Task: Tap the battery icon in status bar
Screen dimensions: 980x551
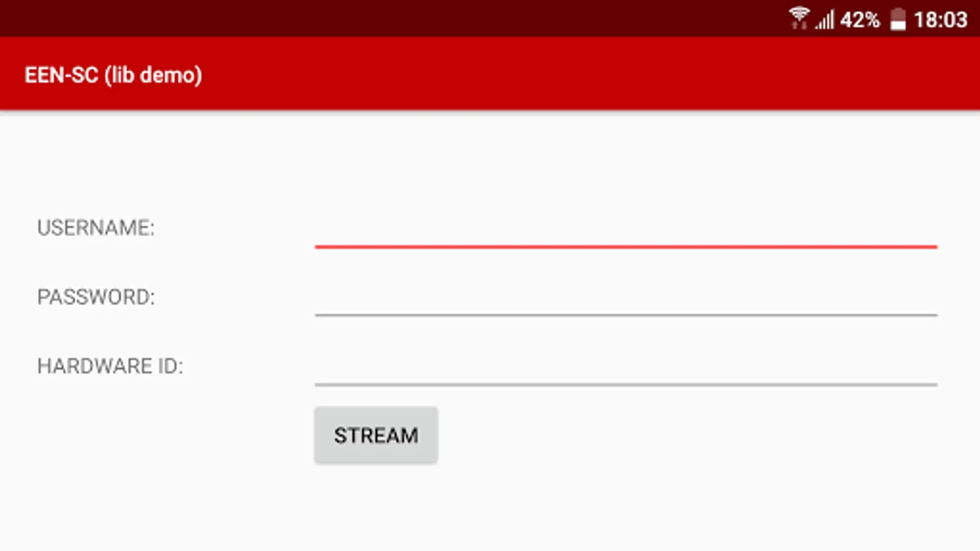Action: [898, 19]
